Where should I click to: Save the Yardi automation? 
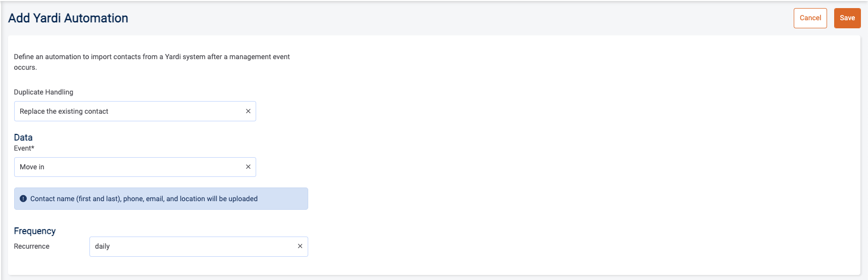tap(847, 18)
